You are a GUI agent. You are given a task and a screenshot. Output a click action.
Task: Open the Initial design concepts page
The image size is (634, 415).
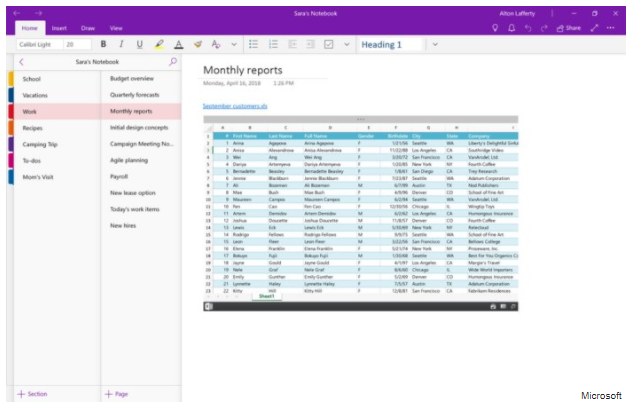(x=141, y=127)
